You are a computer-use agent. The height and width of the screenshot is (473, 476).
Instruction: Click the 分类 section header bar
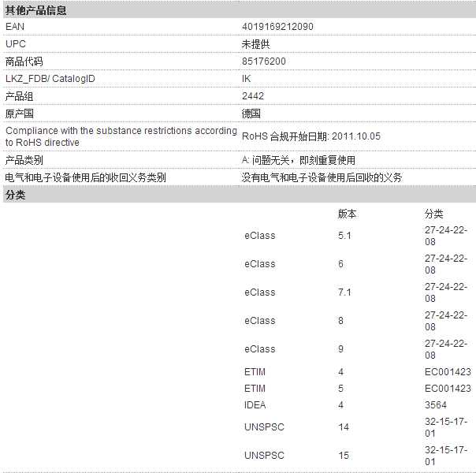tap(240, 195)
